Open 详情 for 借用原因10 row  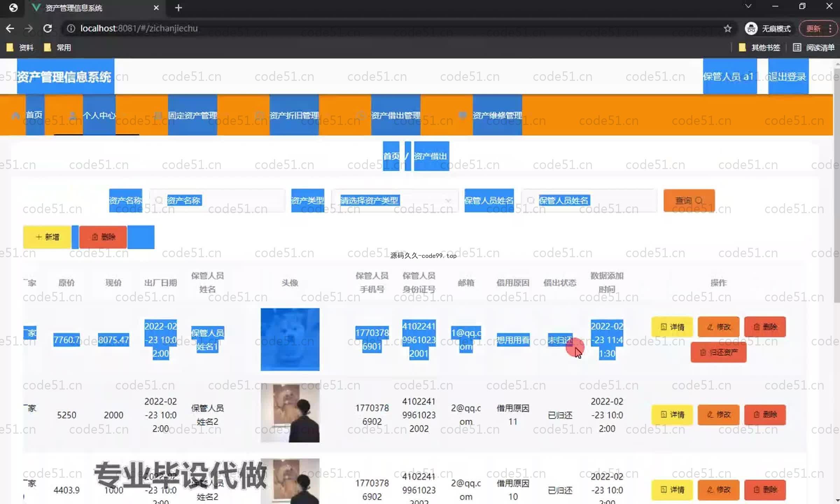click(672, 490)
